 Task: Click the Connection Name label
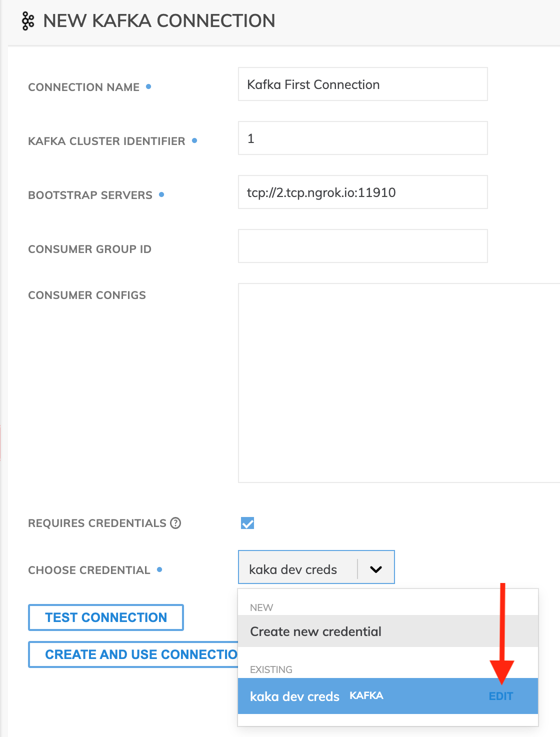tap(84, 87)
